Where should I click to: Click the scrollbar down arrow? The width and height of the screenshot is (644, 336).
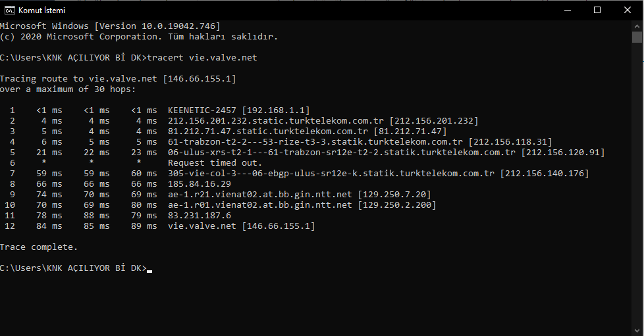tap(637, 331)
